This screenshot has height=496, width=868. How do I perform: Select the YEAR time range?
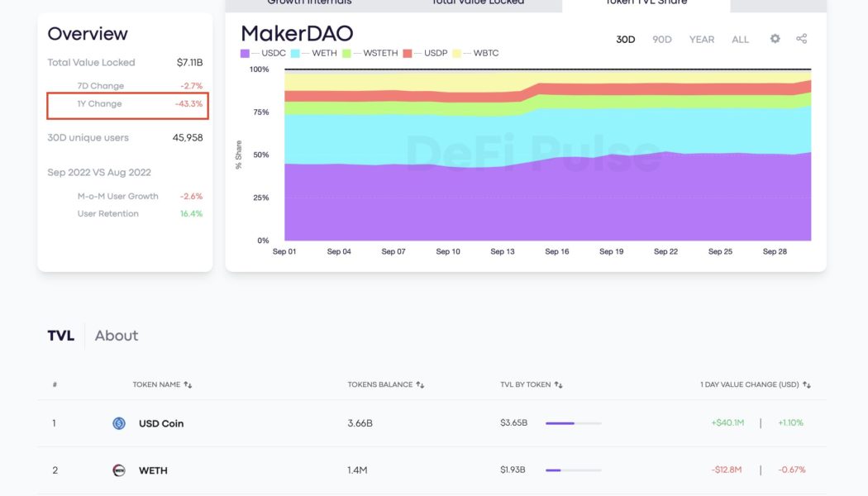coord(701,38)
